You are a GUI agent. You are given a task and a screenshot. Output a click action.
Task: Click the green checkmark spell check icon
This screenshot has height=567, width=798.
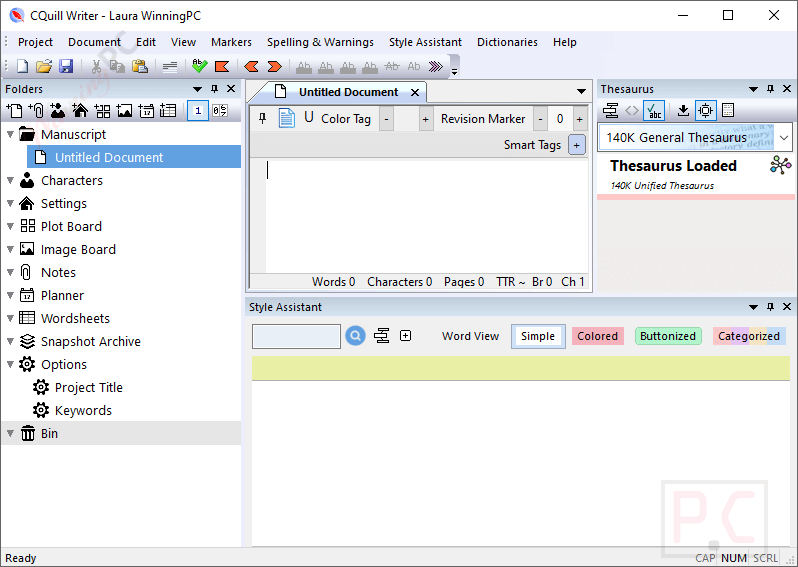tap(200, 66)
